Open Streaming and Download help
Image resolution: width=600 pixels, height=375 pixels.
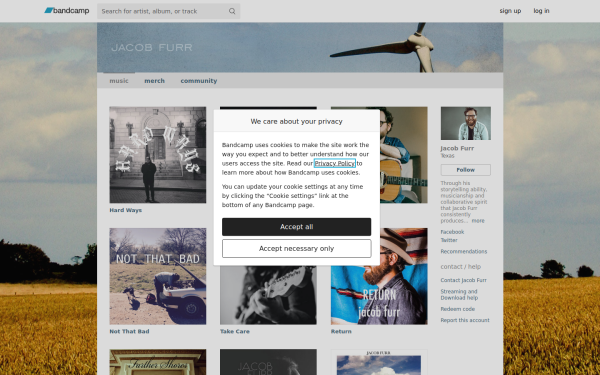[459, 295]
